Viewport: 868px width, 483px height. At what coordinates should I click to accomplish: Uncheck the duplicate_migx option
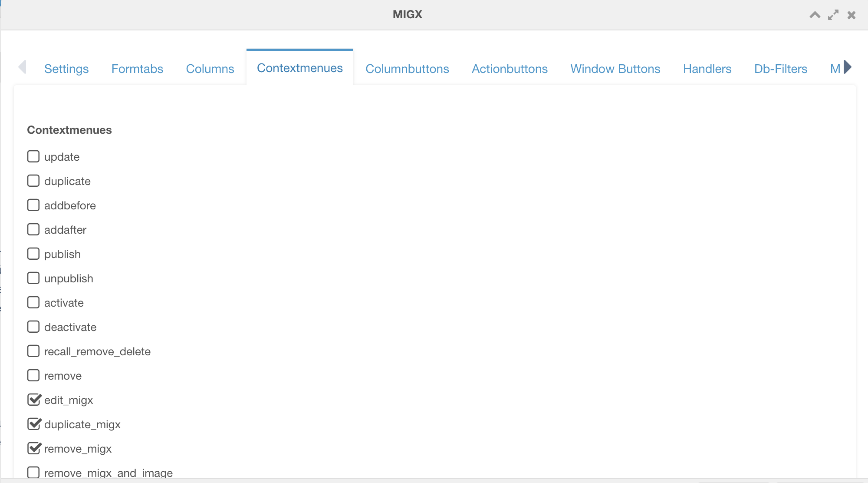33,423
